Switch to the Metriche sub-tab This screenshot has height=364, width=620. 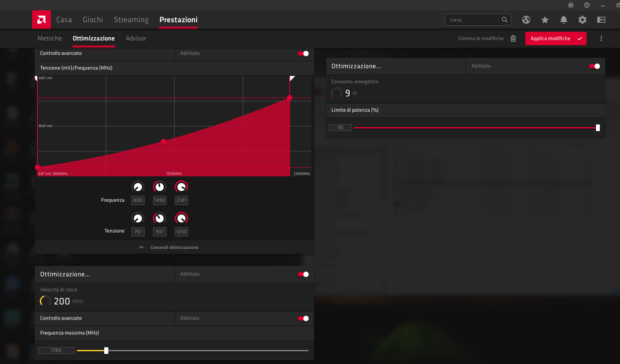tap(50, 38)
